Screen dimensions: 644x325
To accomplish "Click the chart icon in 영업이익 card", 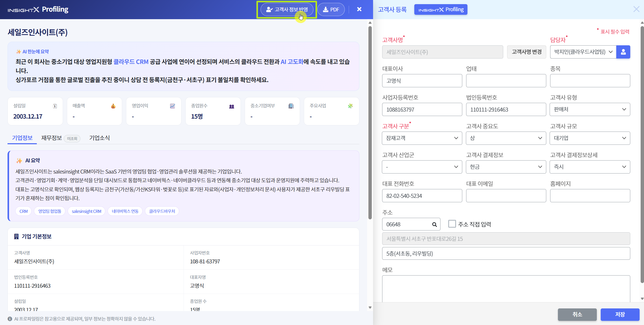I will 172,106.
